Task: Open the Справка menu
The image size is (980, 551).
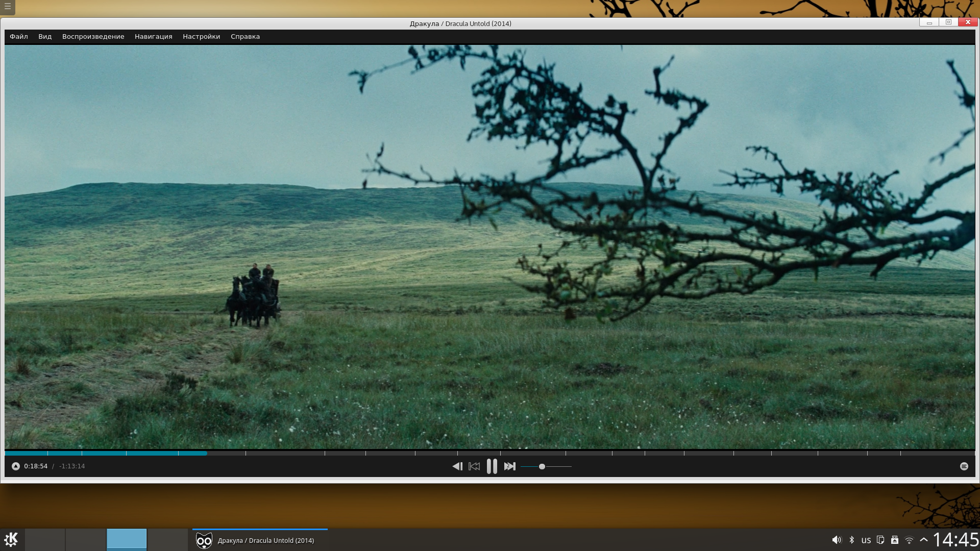Action: [x=245, y=37]
